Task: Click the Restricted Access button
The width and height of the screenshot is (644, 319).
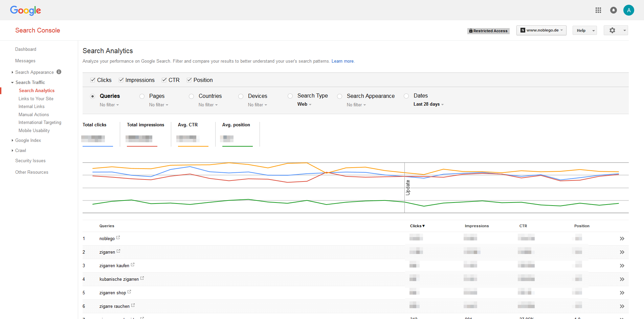Action: coord(488,30)
